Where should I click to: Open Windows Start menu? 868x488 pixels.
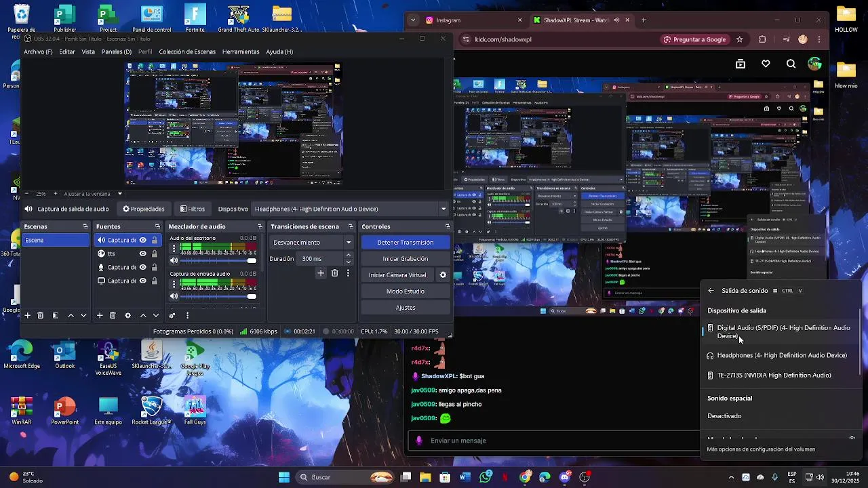coord(284,477)
